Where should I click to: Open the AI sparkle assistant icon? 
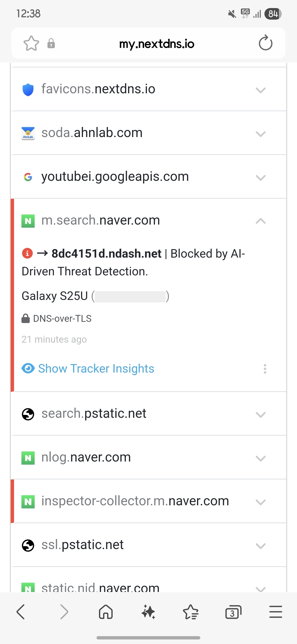148,612
